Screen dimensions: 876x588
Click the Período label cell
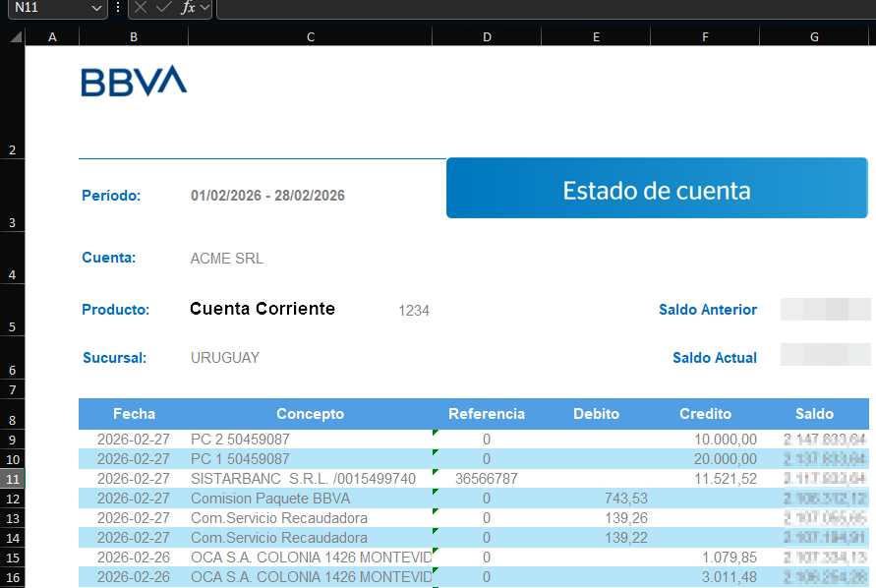pos(111,196)
